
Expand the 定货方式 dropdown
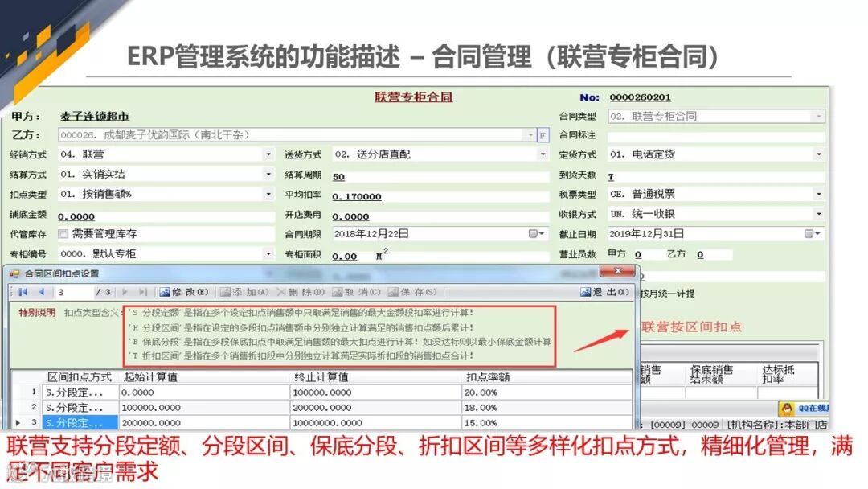coord(819,154)
